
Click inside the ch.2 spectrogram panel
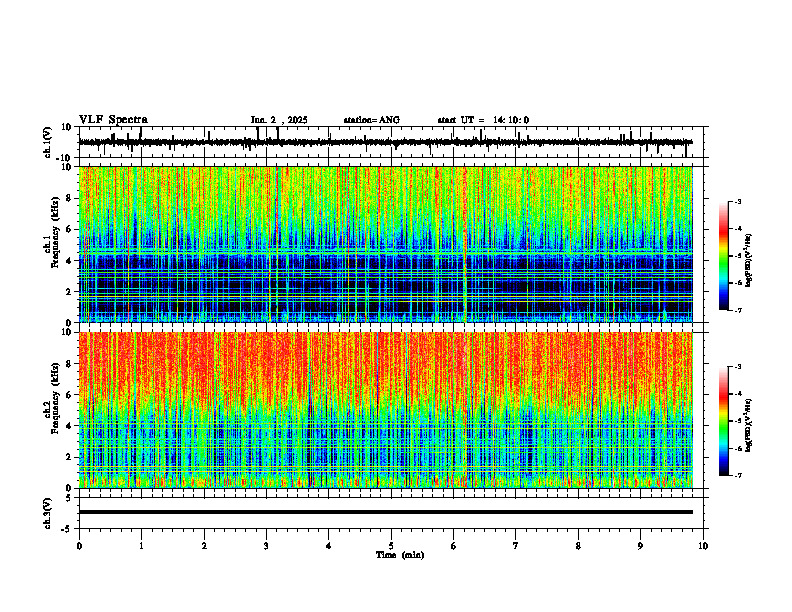tap(385, 410)
